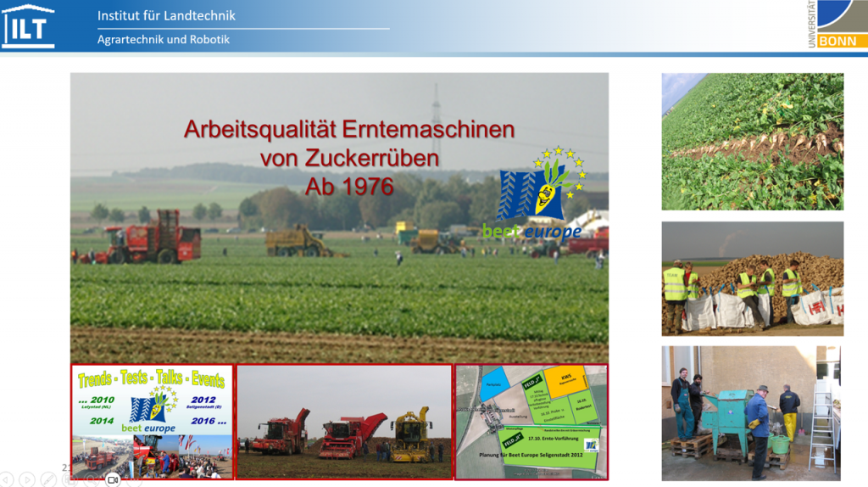Screen dimensions: 868x487
Task: Click the ILT institute logo
Action: coord(28,26)
